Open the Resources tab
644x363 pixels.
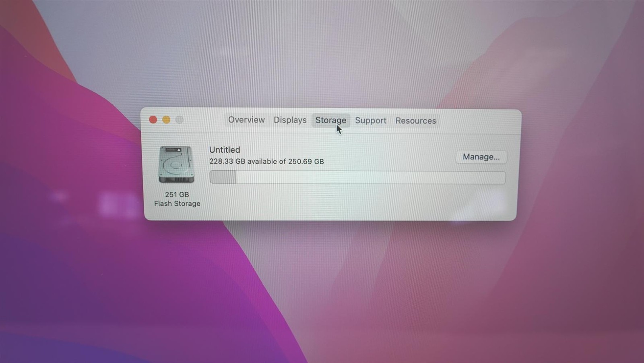[x=415, y=120]
